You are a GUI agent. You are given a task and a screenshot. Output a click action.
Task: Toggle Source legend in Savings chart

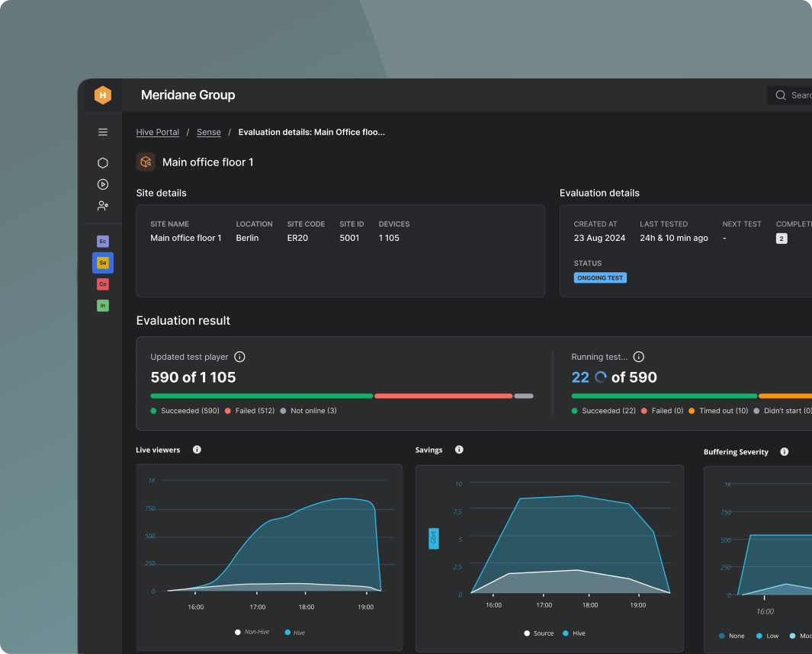pyautogui.click(x=538, y=633)
